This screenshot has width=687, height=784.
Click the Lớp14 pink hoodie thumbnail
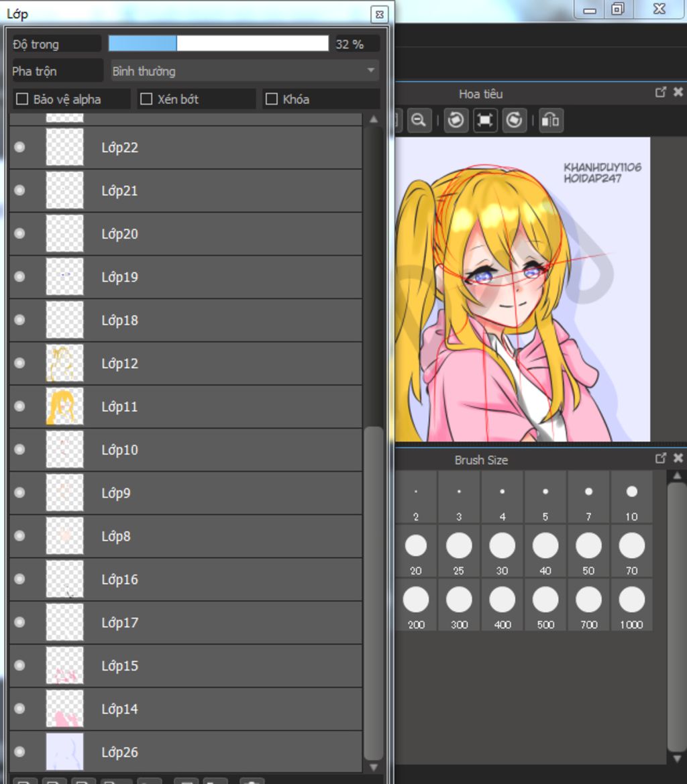(x=64, y=708)
